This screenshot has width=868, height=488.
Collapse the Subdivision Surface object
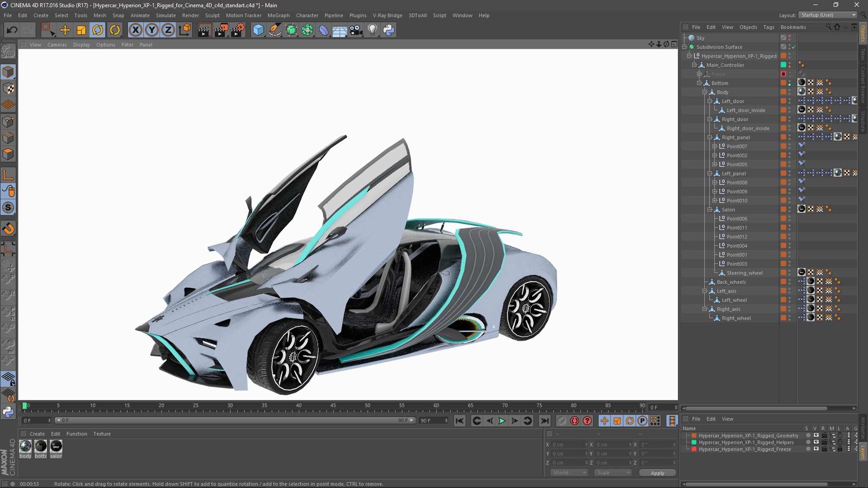point(685,47)
